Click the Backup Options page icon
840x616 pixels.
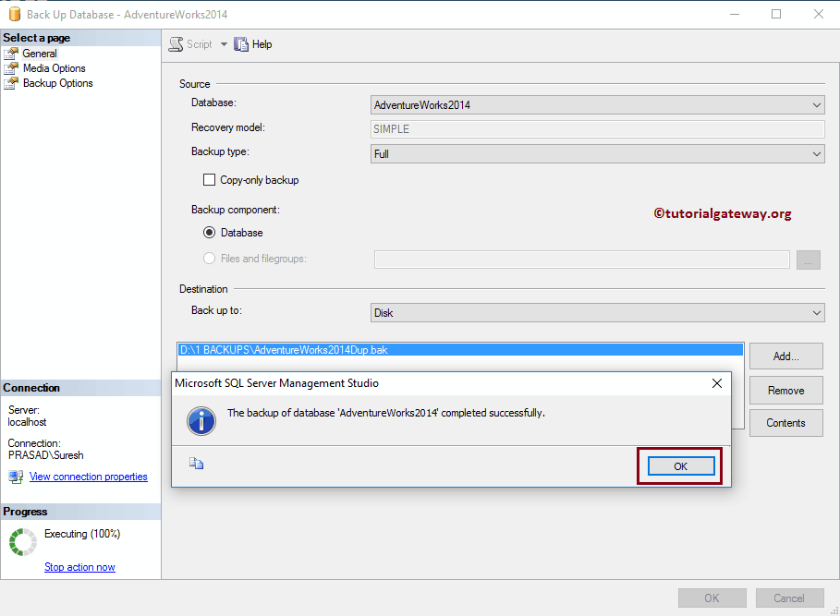pos(11,83)
